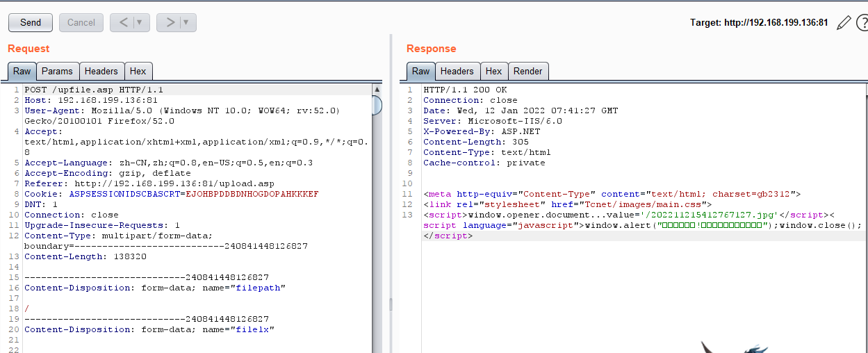Image resolution: width=868 pixels, height=353 pixels.
Task: Click the request 'Connection: close' line
Action: (72, 215)
